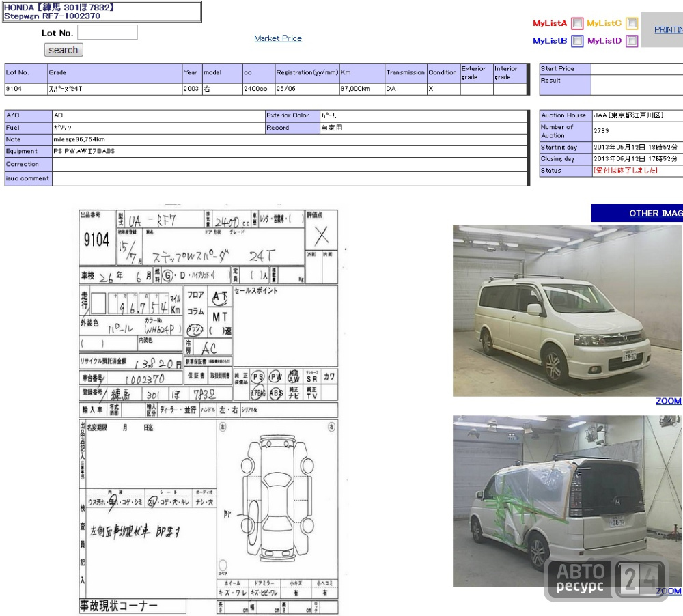Check the MyListB checkbox

click(576, 41)
